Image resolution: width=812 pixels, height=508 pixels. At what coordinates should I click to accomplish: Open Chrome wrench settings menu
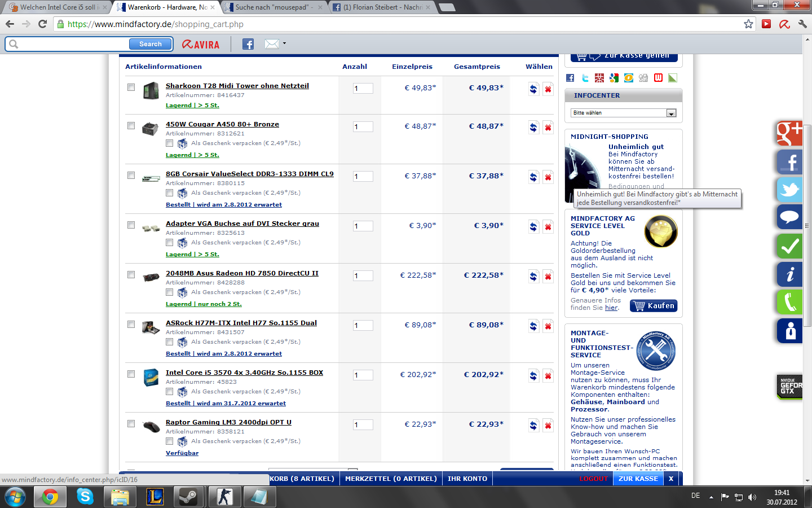(x=802, y=24)
